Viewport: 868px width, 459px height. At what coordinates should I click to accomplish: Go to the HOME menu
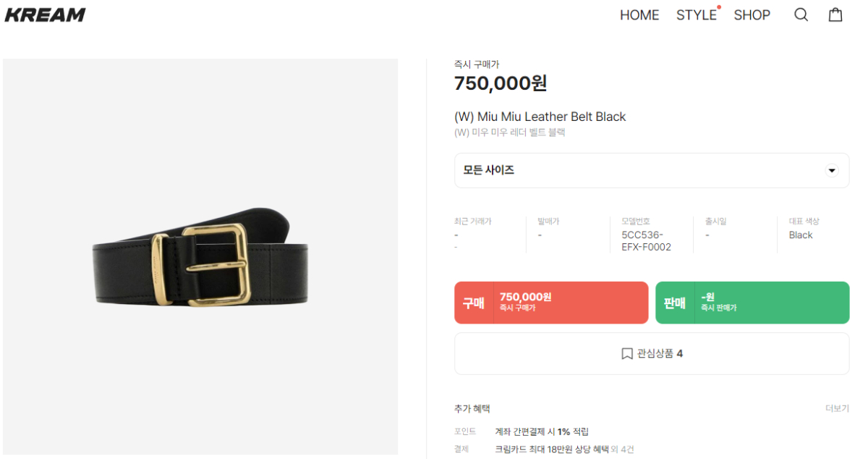point(639,14)
